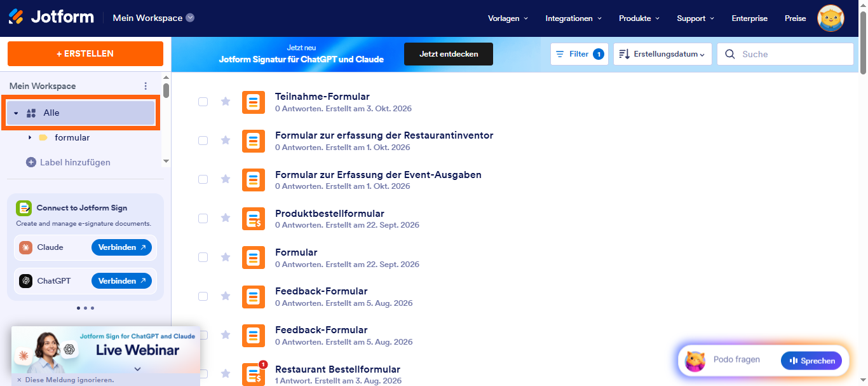Tick the checkbox for the form named Formular
The image size is (868, 386).
click(203, 257)
